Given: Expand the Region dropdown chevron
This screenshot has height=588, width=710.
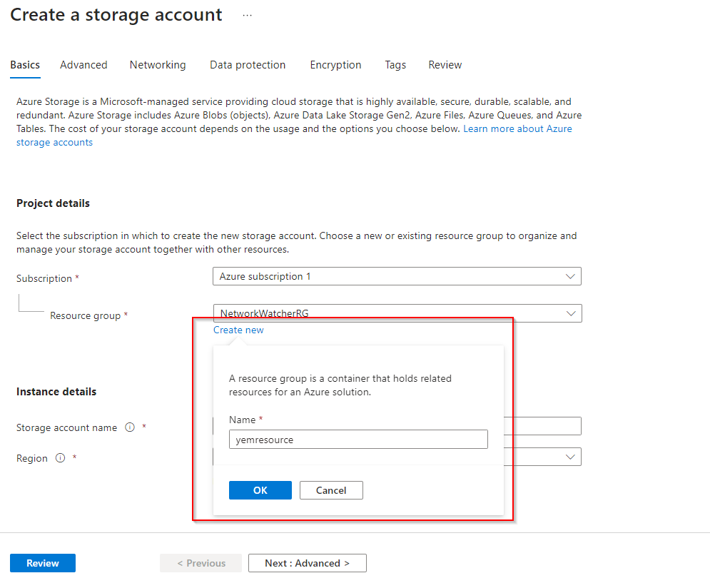Looking at the screenshot, I should point(570,457).
